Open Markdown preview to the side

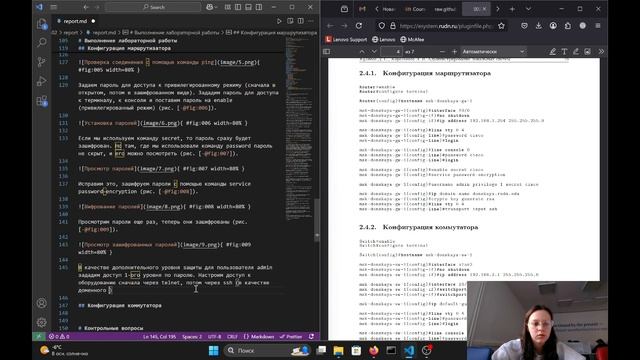(x=290, y=21)
